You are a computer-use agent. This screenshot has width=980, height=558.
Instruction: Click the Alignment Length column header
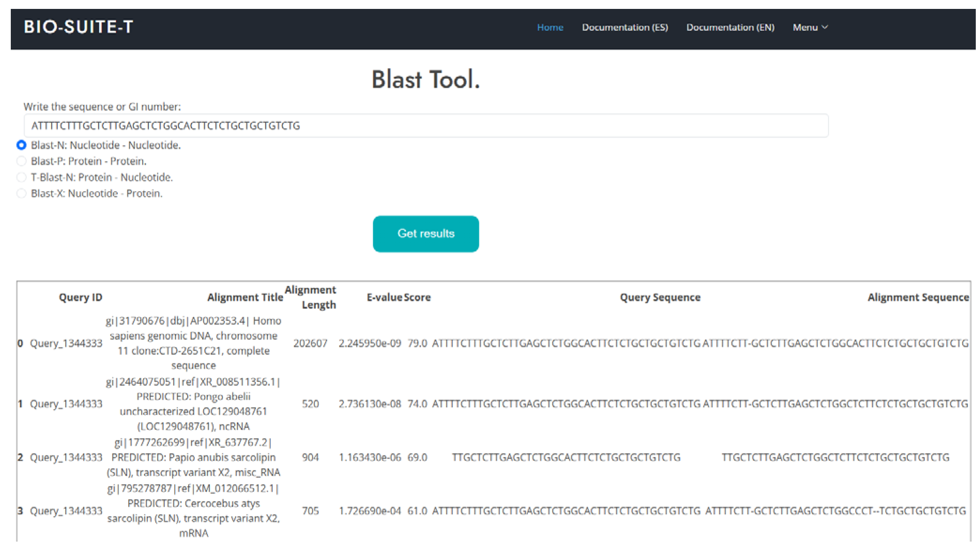point(310,297)
